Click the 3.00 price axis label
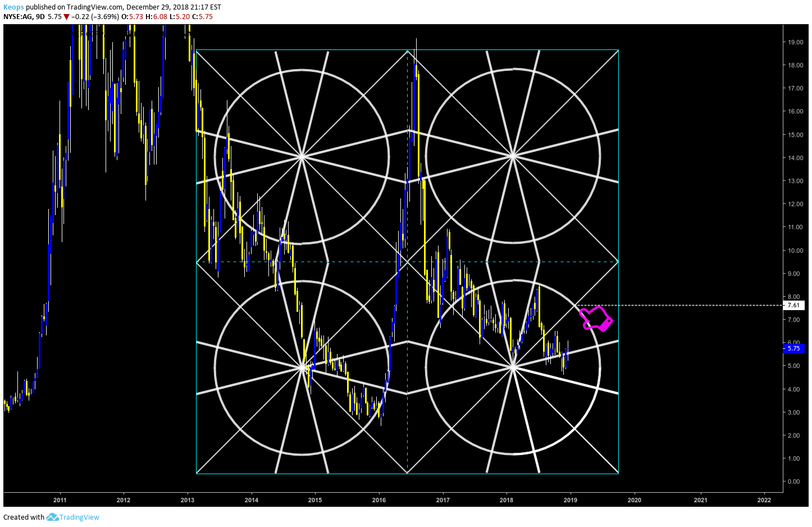The height and width of the screenshot is (527, 812). [x=793, y=412]
